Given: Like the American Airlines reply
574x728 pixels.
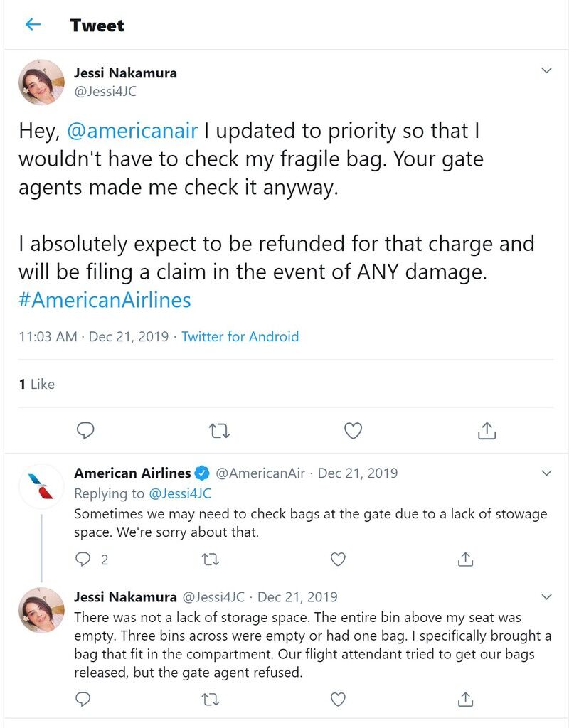Looking at the screenshot, I should [x=338, y=560].
